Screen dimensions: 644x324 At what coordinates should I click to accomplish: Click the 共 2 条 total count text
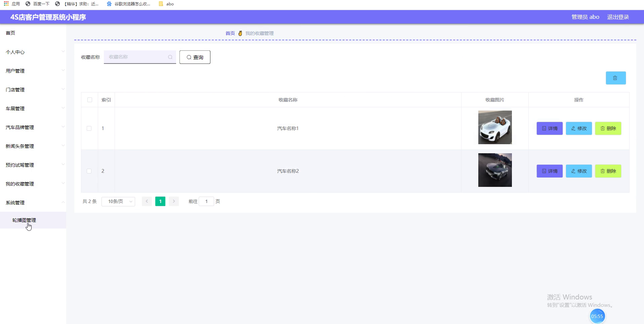coord(90,201)
